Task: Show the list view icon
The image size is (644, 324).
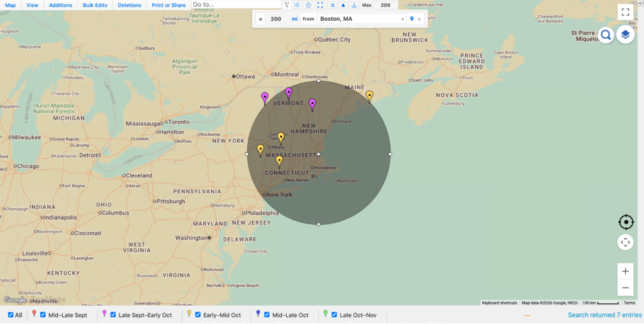Action: tap(297, 5)
